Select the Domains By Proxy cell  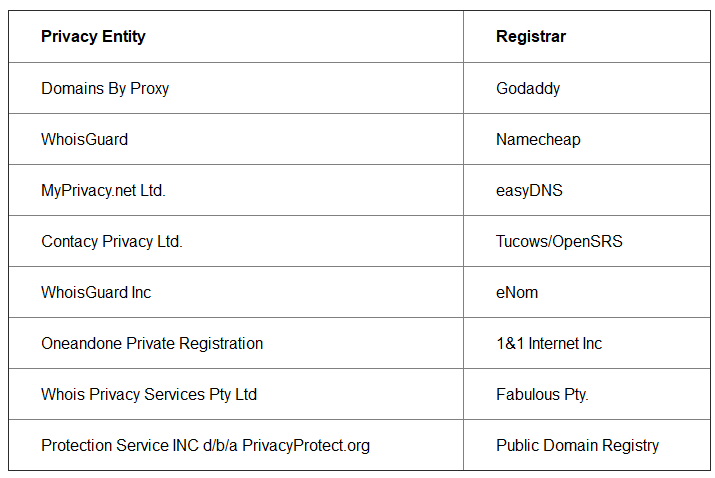[105, 89]
